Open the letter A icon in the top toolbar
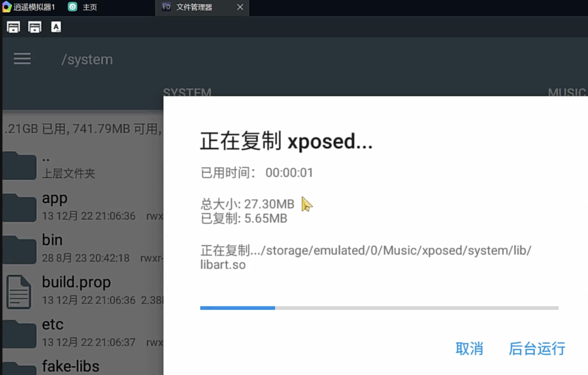Image resolution: width=588 pixels, height=375 pixels. [56, 27]
